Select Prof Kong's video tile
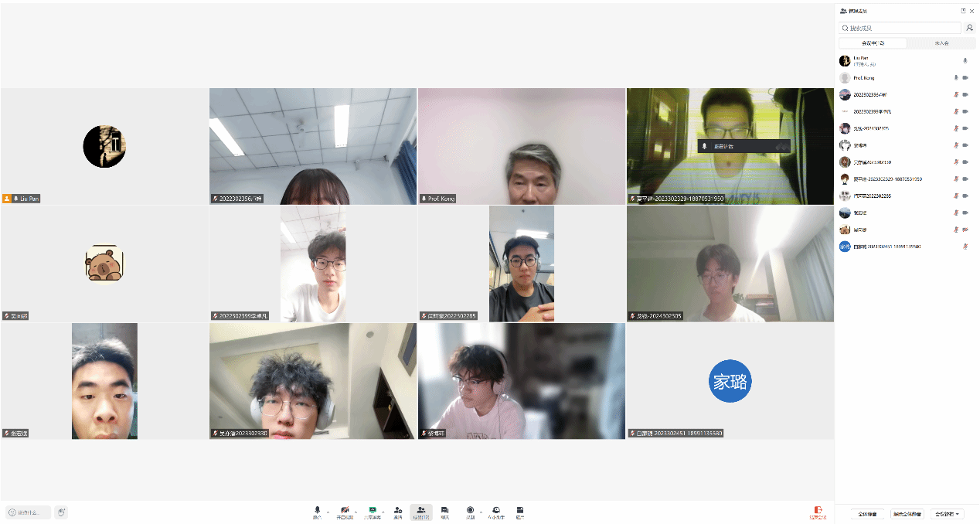Image resolution: width=980 pixels, height=524 pixels. [522, 145]
